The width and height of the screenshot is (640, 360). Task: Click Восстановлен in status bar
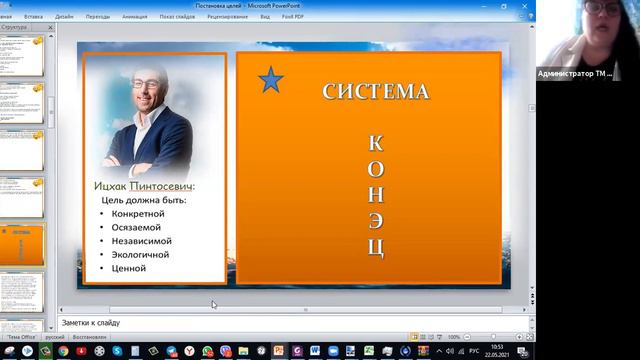(x=89, y=337)
